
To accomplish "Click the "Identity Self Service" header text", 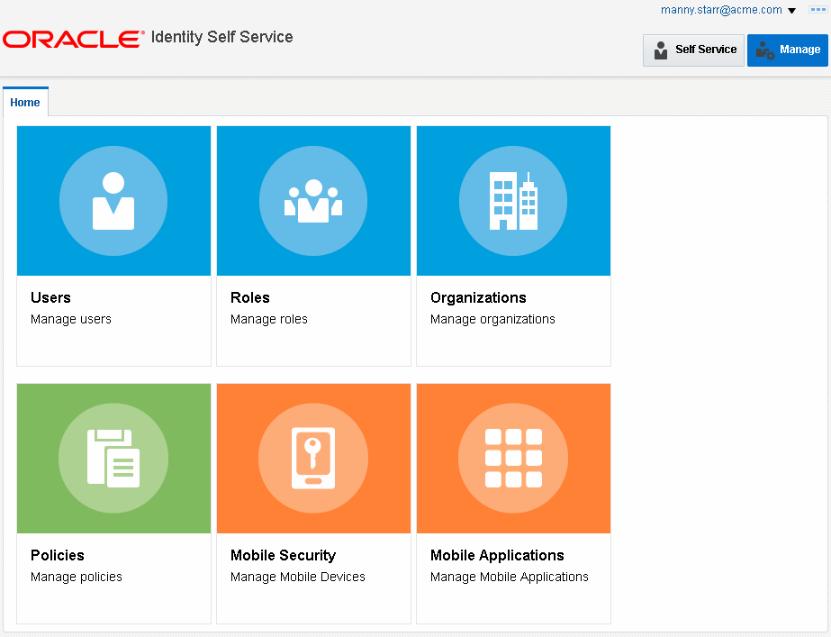I will tap(222, 37).
